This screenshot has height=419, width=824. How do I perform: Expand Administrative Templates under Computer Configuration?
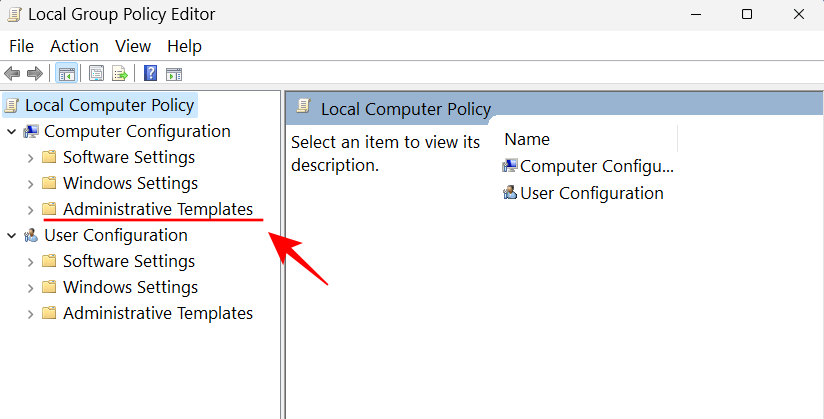tap(30, 210)
